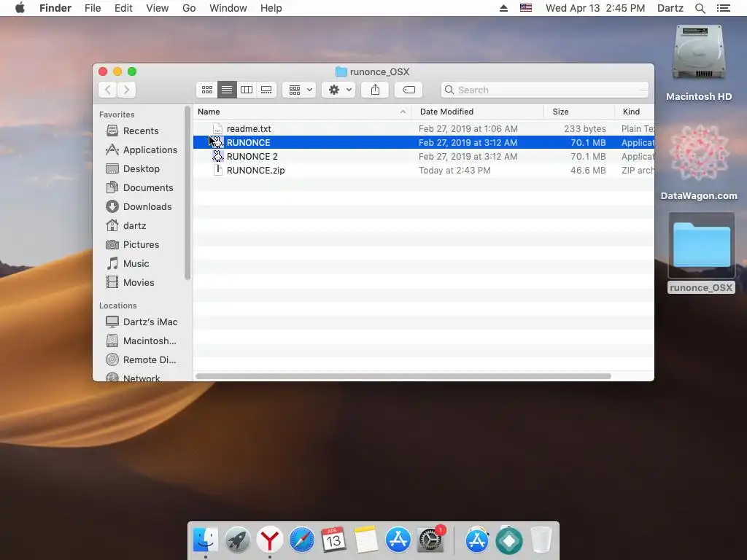Click the Share toolbar button
Image resolution: width=747 pixels, height=560 pixels.
pyautogui.click(x=376, y=90)
